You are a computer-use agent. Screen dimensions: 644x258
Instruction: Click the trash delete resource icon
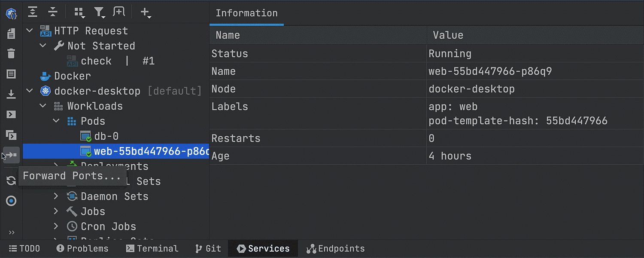(11, 54)
